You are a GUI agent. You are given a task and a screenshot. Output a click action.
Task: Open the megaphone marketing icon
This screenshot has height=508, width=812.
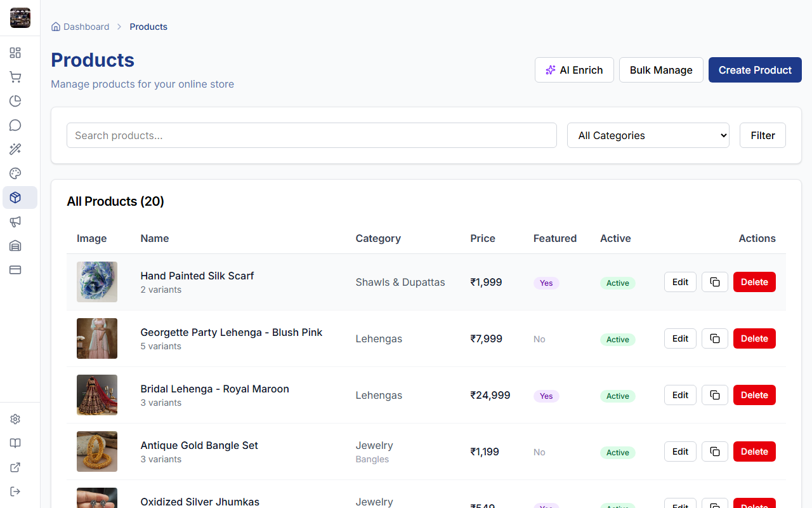click(15, 222)
